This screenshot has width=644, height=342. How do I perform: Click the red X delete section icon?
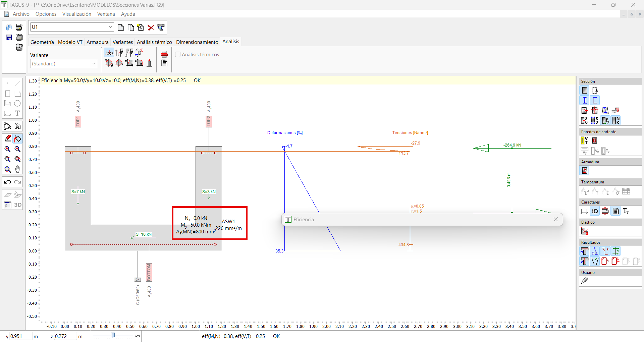click(151, 27)
